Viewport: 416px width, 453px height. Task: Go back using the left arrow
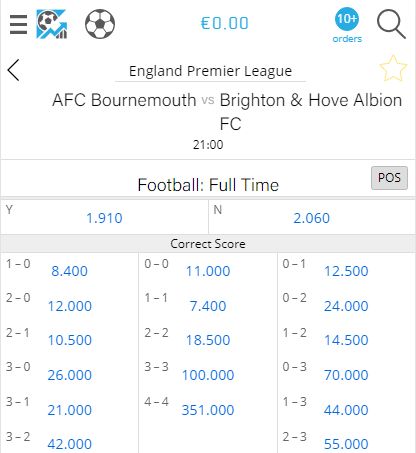(14, 70)
